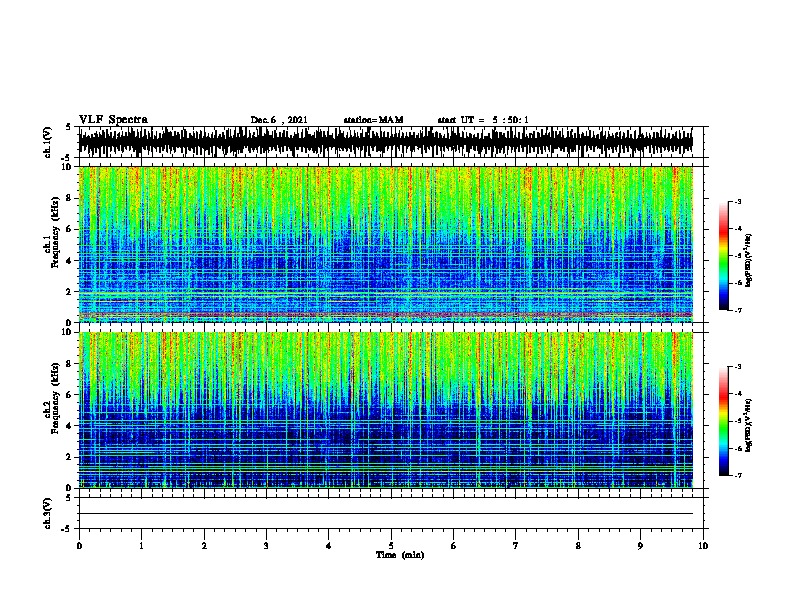Click the "4" kHz tick of ch.1 spectrogram
The height and width of the screenshot is (612, 792).
click(x=70, y=260)
